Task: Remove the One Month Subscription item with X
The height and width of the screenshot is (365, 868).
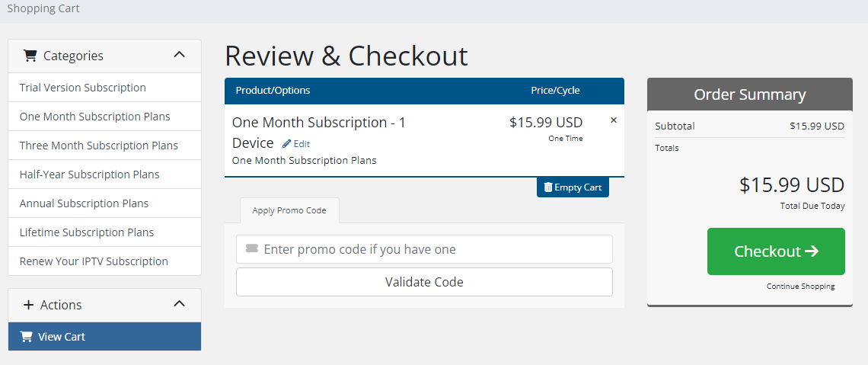Action: (614, 120)
